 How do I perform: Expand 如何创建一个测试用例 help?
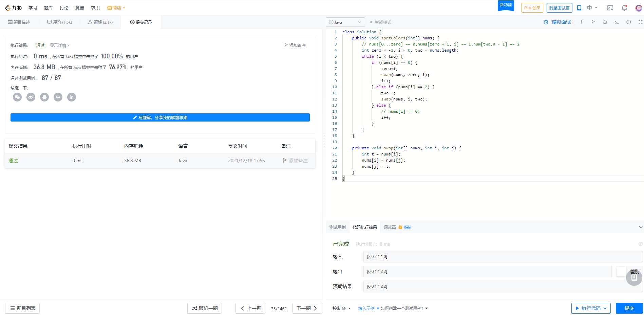[404, 308]
